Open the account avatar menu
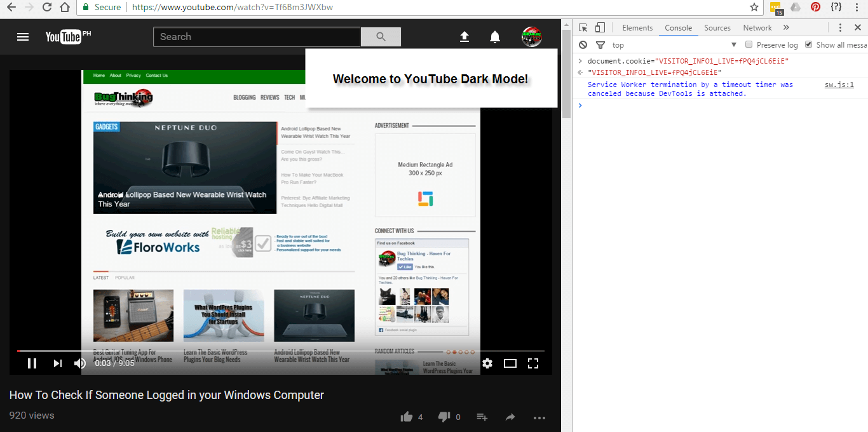Screen dimensions: 868x432 (531, 37)
